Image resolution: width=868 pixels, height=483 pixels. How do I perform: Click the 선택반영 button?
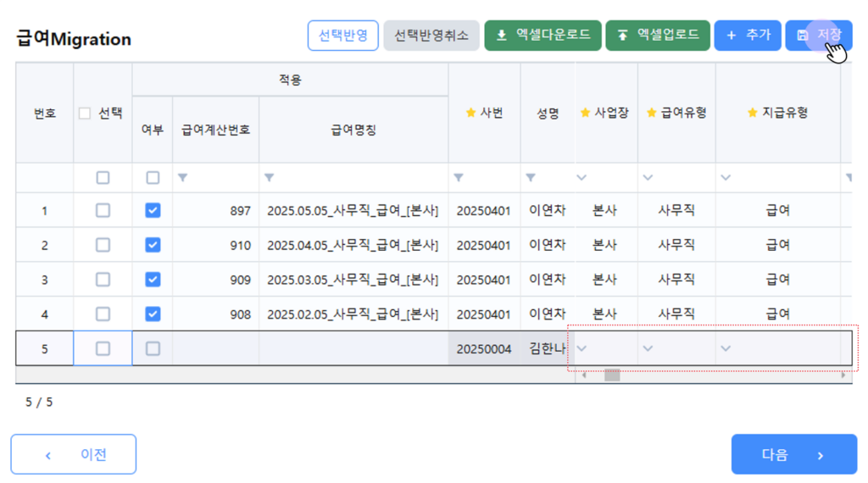coord(342,35)
